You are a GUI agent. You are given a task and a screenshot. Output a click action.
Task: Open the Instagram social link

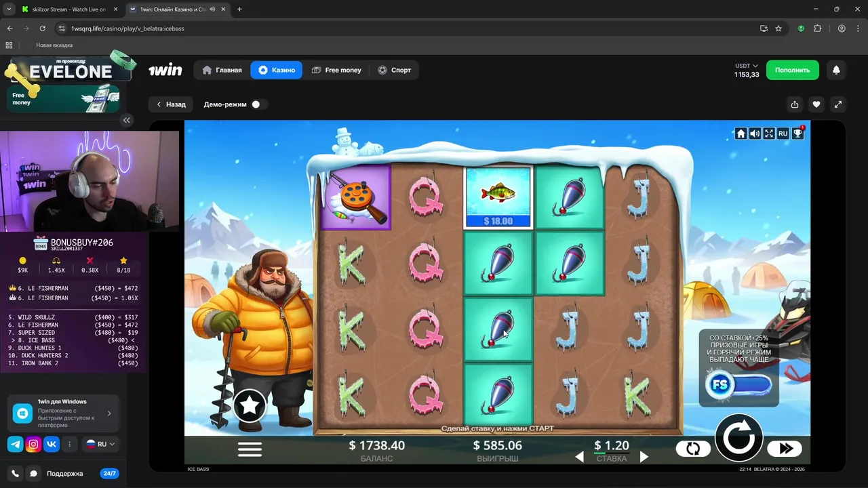point(33,444)
